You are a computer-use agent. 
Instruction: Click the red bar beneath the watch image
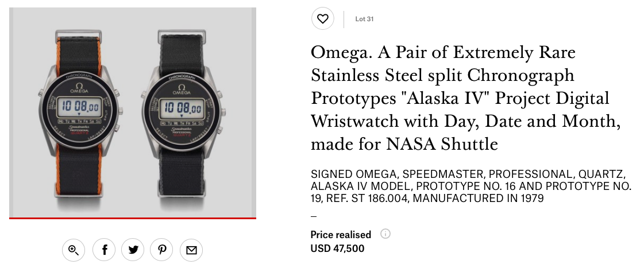click(x=133, y=218)
